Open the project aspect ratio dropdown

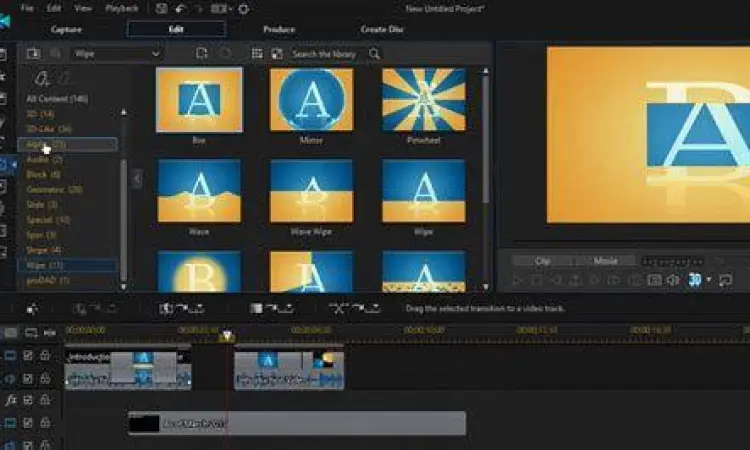point(222,9)
